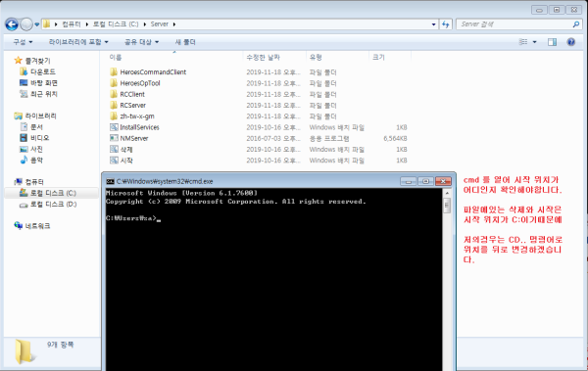This screenshot has height=371, width=588.
Task: Open the help question mark icon
Action: 570,42
